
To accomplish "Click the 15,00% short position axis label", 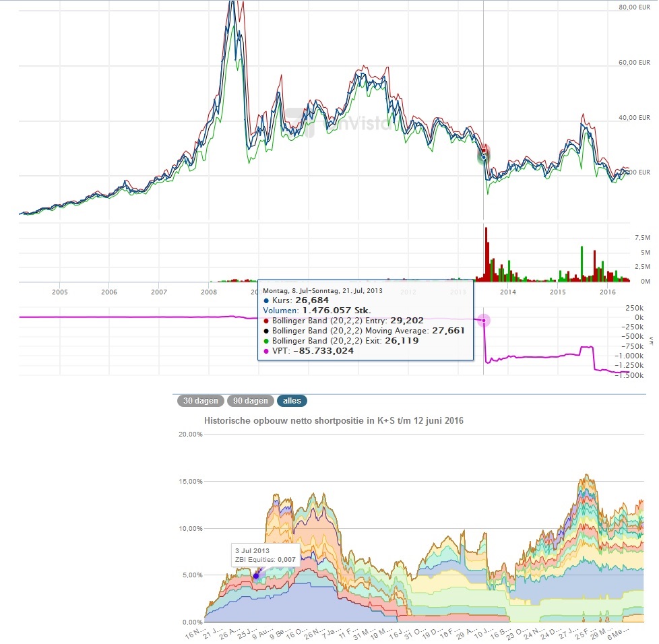I will tap(191, 482).
